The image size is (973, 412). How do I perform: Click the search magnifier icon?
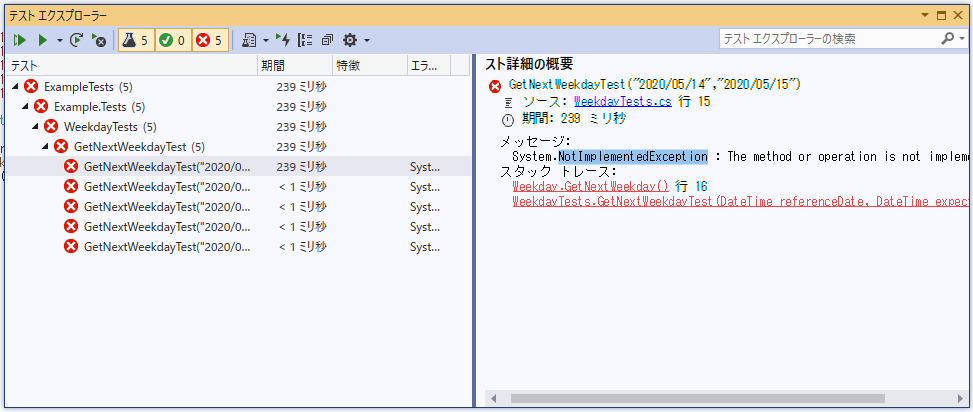(x=948, y=38)
